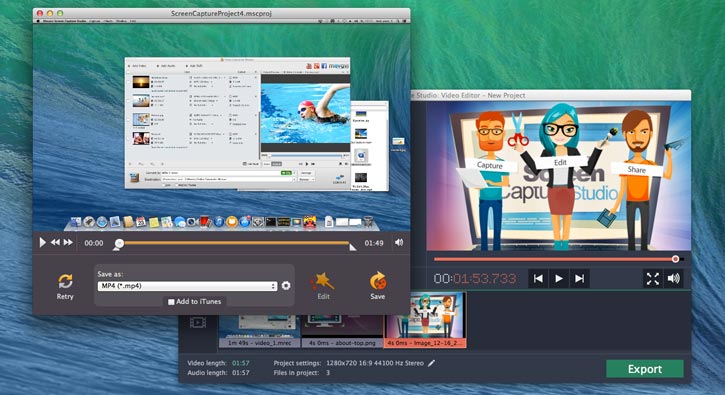Click the fast-forward button in capture preview
Viewport: 725px width, 395px height.
[68, 242]
